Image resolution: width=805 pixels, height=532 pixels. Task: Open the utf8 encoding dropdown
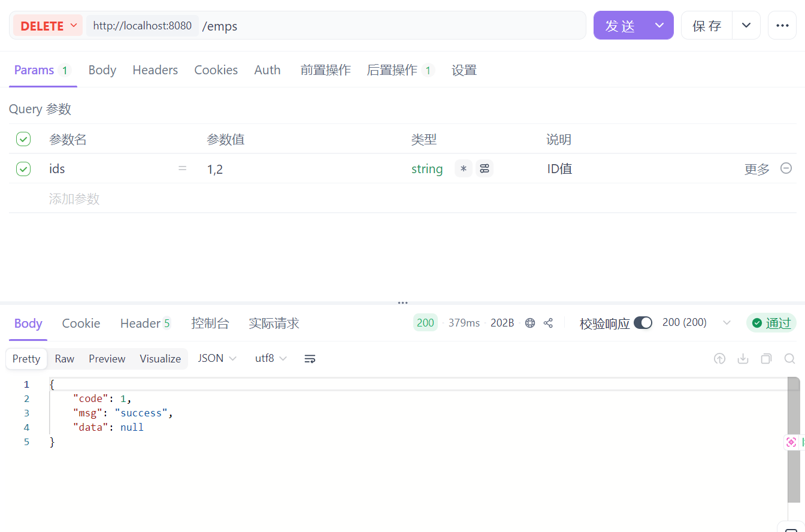[x=271, y=358]
